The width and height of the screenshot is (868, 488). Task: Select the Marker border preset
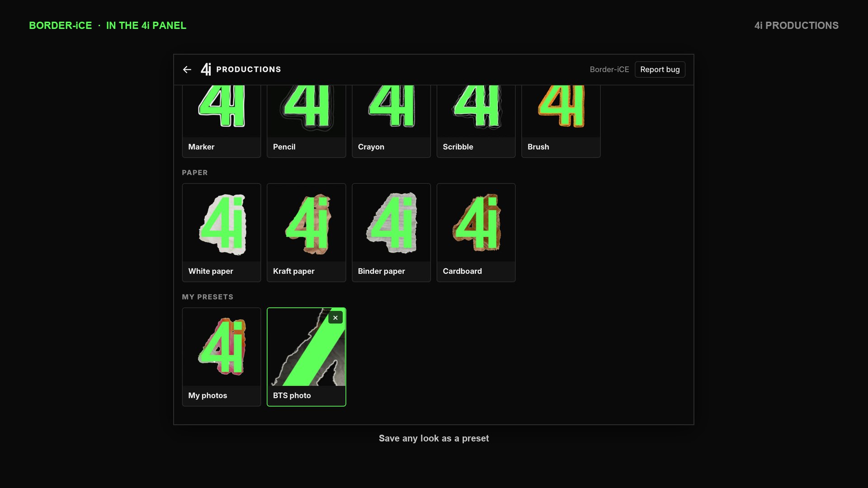tap(222, 121)
